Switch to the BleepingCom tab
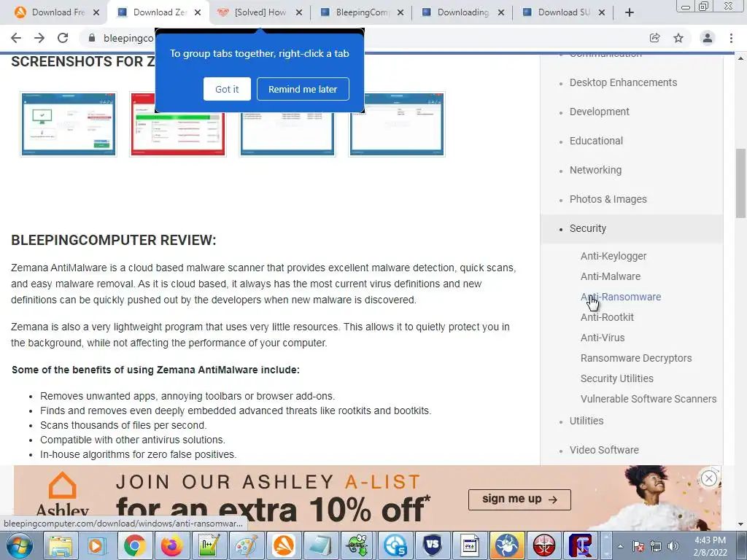Screen dimensions: 747x560 [x=362, y=12]
